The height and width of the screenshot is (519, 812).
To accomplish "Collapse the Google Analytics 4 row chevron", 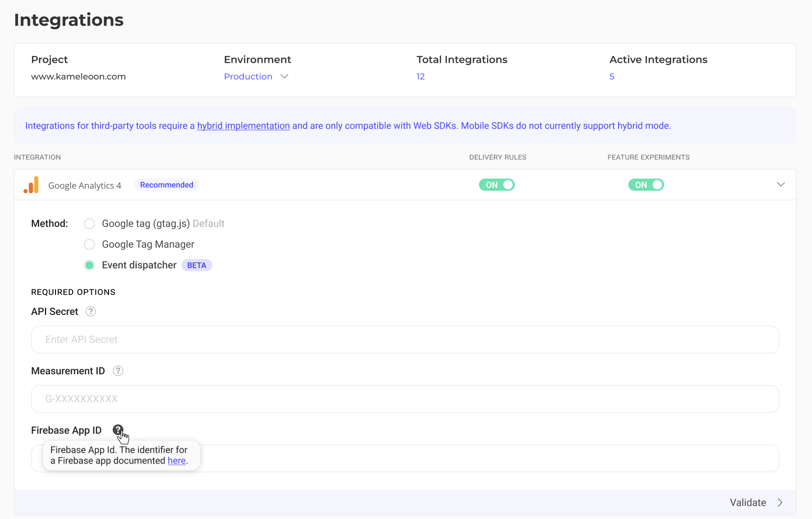I will coord(781,184).
